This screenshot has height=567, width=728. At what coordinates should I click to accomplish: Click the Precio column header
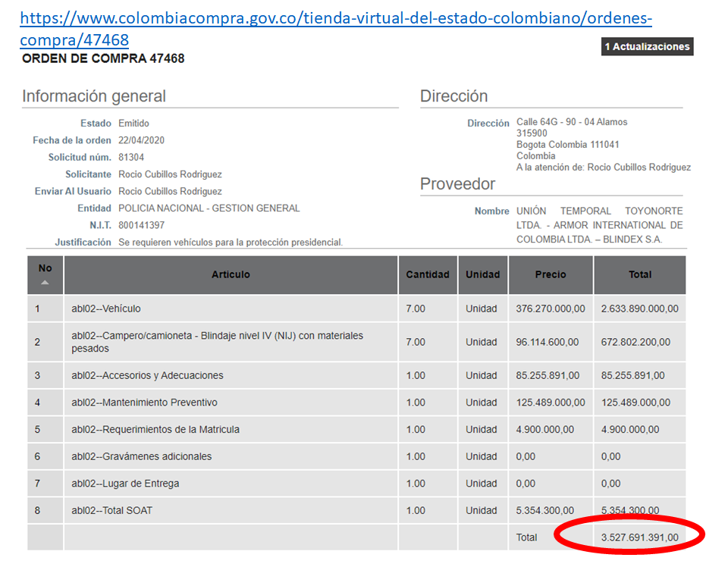point(551,274)
